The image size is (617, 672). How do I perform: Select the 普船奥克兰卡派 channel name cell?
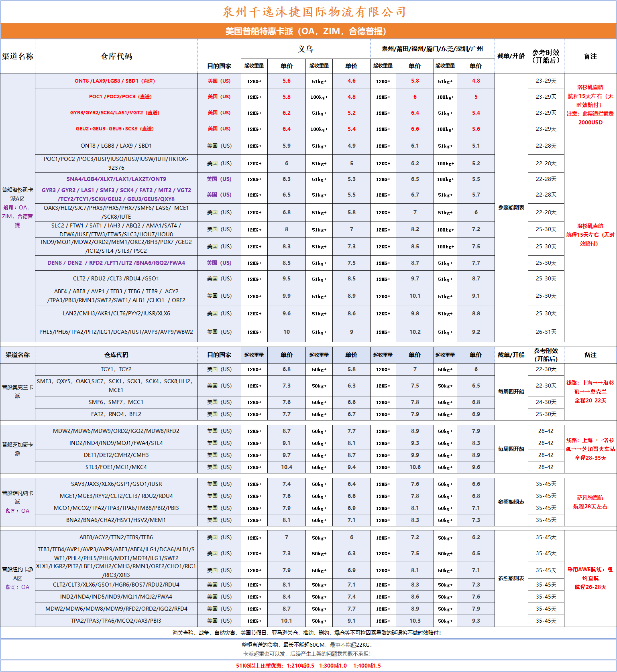click(x=17, y=392)
